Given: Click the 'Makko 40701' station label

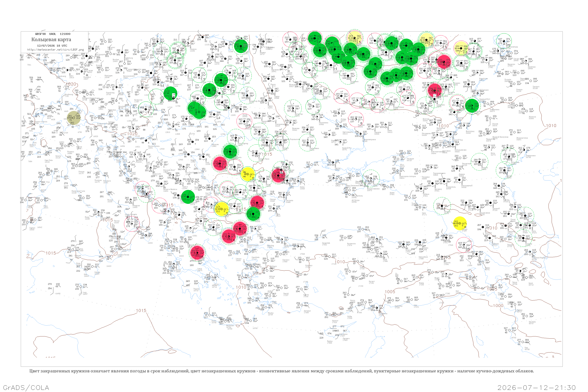Looking at the screenshot, I should (x=487, y=269).
